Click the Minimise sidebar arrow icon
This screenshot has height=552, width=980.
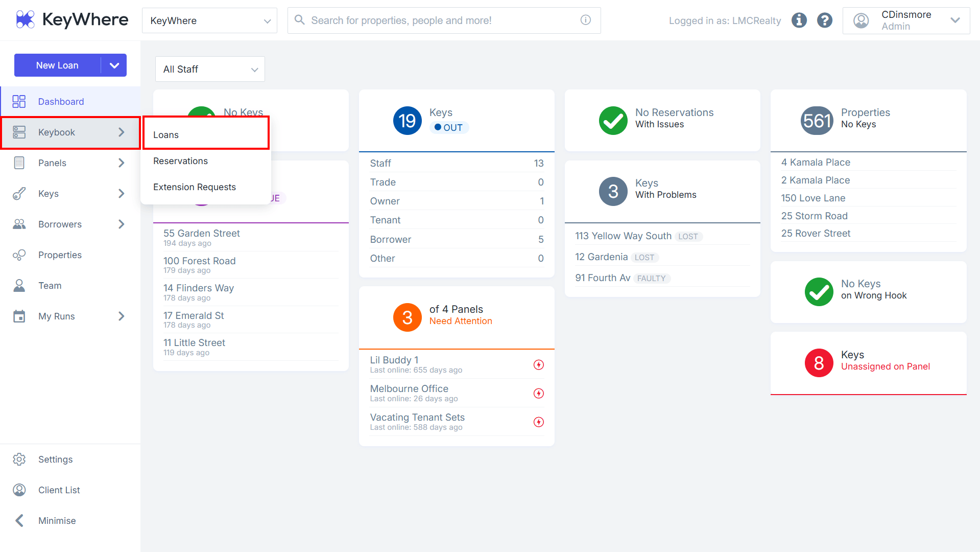point(19,521)
